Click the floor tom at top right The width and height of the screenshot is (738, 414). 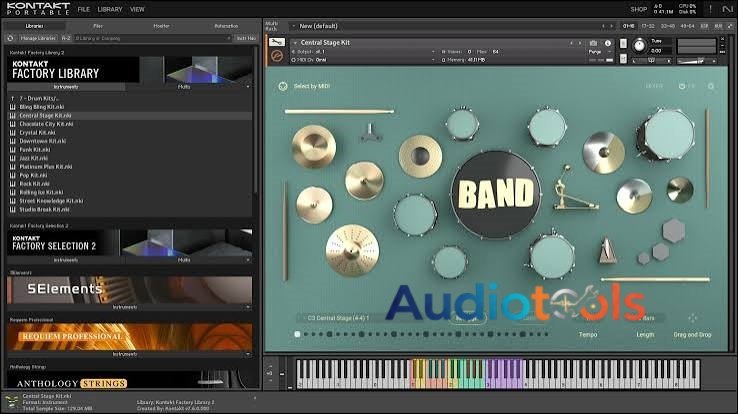pyautogui.click(x=667, y=134)
